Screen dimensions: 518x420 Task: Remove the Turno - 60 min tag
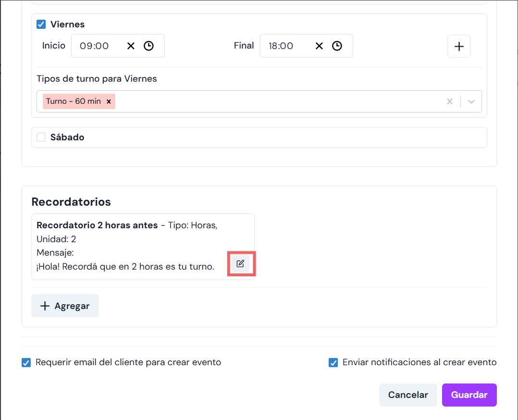coord(109,101)
